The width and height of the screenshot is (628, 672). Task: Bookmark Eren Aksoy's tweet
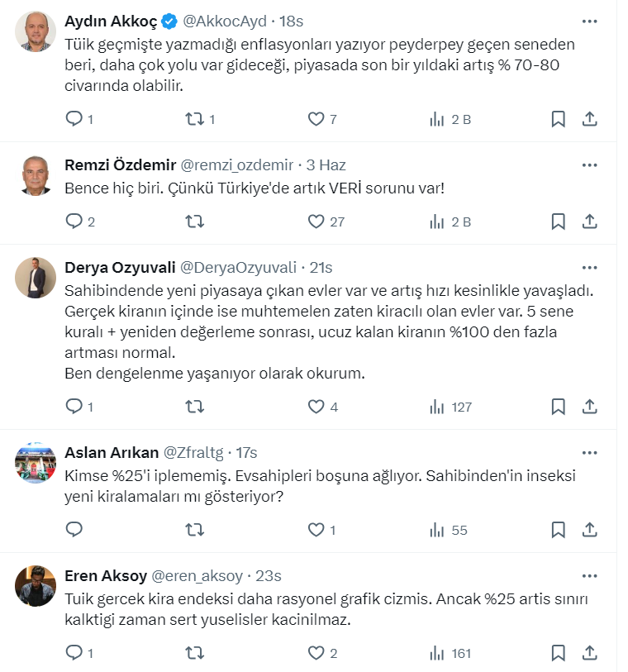pyautogui.click(x=559, y=653)
